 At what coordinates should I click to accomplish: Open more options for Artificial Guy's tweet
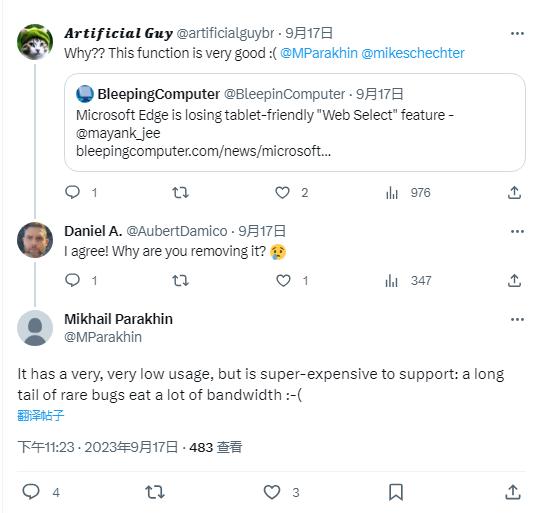(517, 33)
